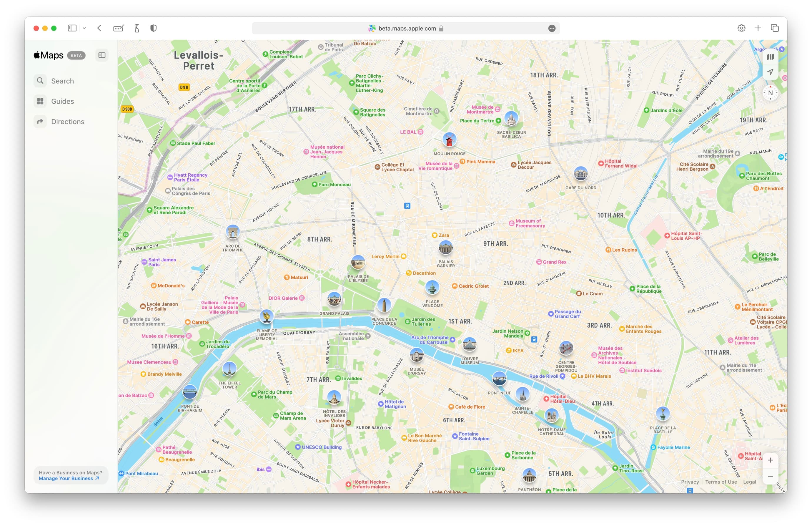Select the Eiffel Tower landmark icon
The width and height of the screenshot is (812, 526).
click(229, 369)
